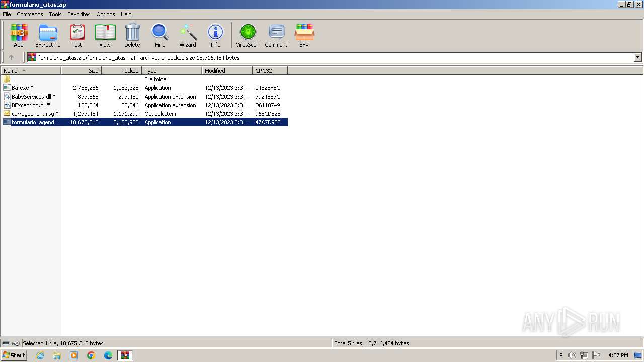Click the archive icon in address bar
644x362 pixels.
tap(32, 57)
